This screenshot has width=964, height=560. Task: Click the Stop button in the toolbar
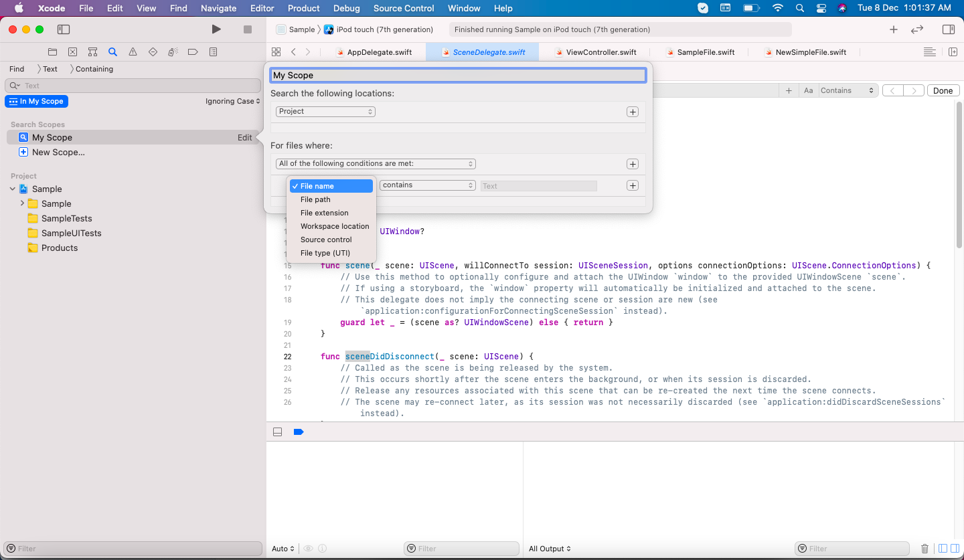[x=247, y=29]
